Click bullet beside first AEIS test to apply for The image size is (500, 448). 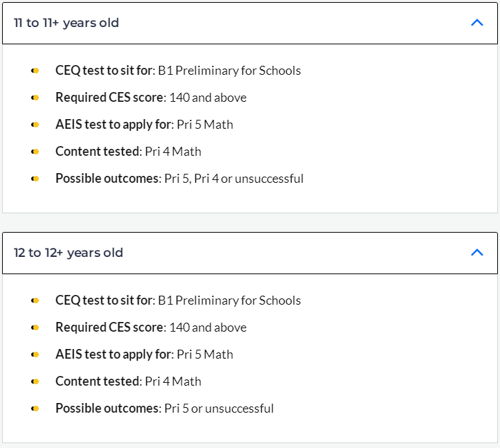(x=35, y=125)
